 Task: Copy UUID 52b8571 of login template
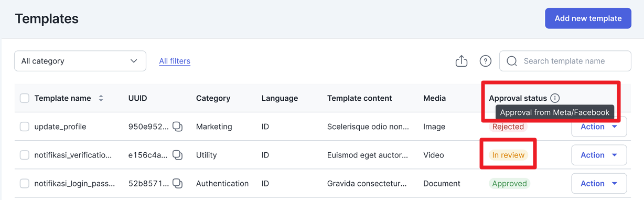tap(178, 183)
